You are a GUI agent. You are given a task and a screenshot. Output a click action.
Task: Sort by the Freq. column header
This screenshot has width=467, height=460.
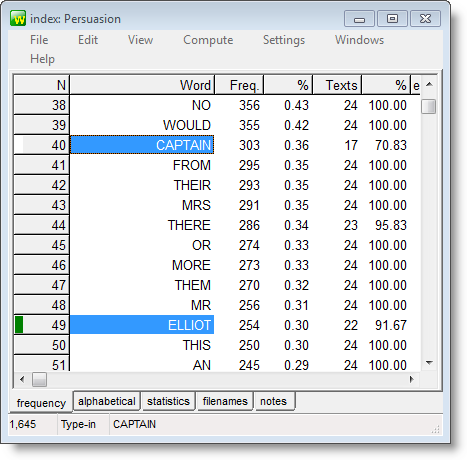tap(239, 85)
